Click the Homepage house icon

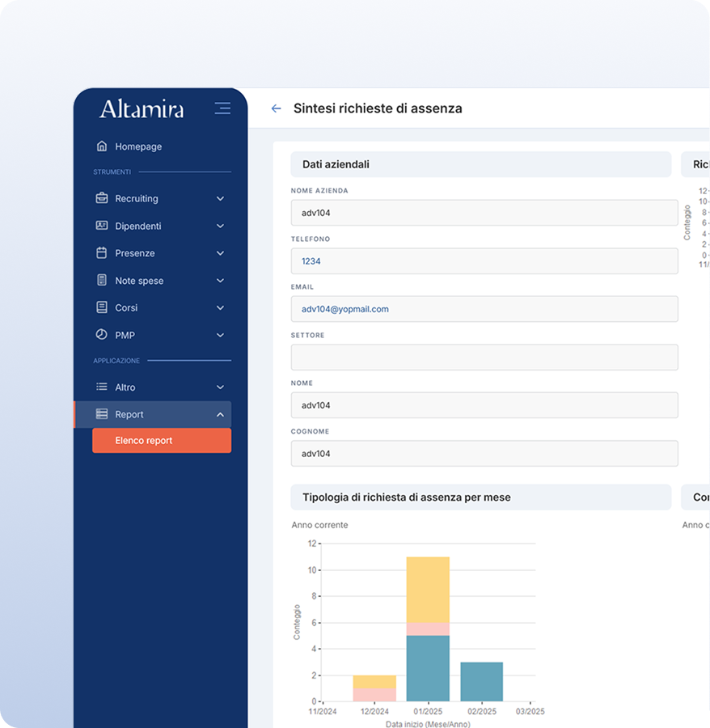click(102, 146)
